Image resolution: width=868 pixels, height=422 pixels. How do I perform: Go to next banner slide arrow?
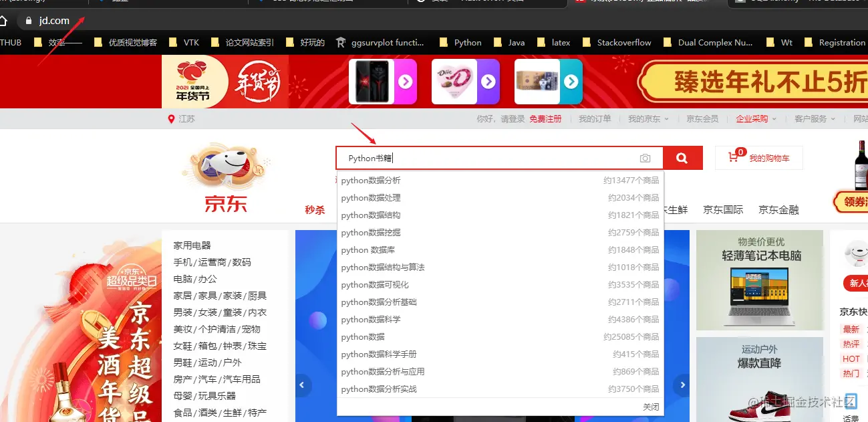[x=682, y=385]
